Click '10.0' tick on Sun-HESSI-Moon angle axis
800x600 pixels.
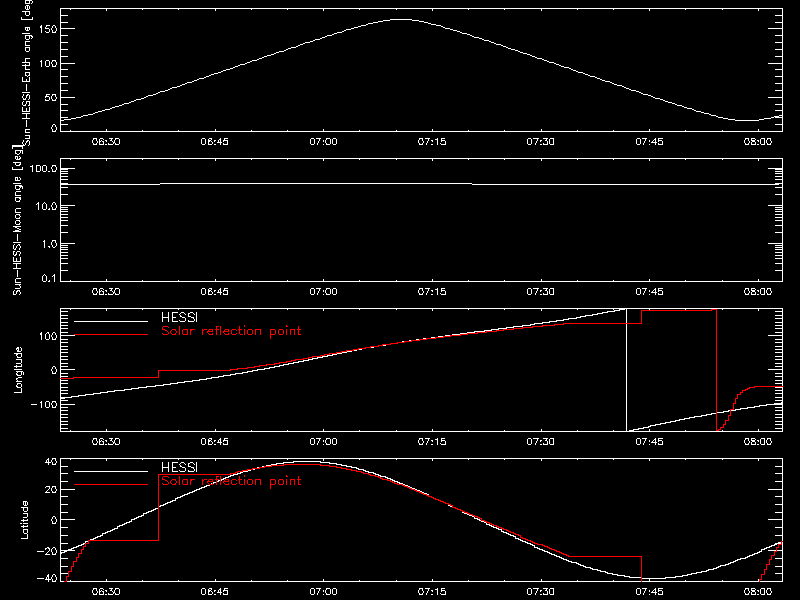pos(47,207)
